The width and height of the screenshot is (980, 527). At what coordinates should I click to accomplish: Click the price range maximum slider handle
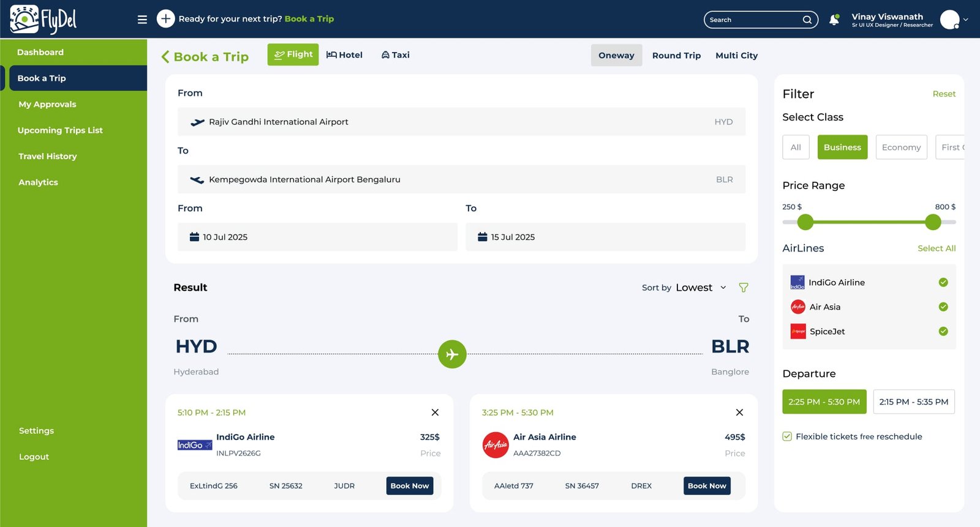[933, 222]
